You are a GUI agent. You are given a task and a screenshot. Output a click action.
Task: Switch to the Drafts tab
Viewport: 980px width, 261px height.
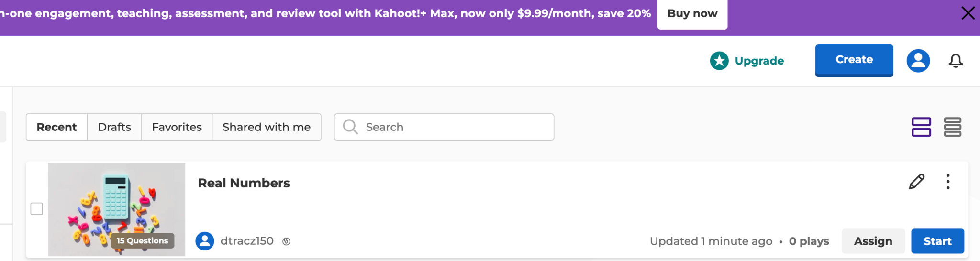(x=114, y=127)
